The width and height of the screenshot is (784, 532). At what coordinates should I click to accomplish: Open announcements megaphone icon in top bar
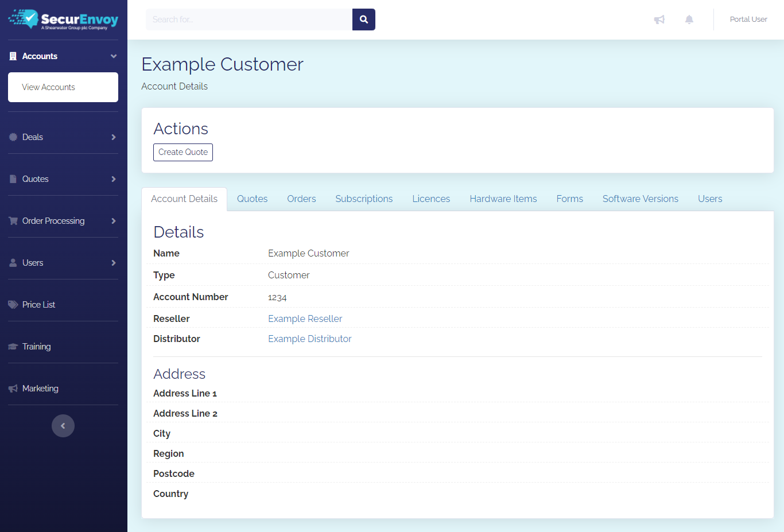[x=659, y=20]
